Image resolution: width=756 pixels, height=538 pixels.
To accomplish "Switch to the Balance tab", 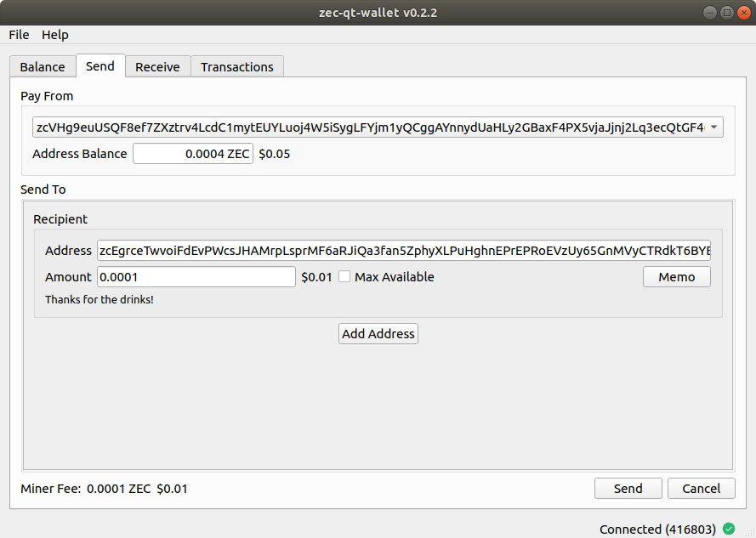I will 43,67.
